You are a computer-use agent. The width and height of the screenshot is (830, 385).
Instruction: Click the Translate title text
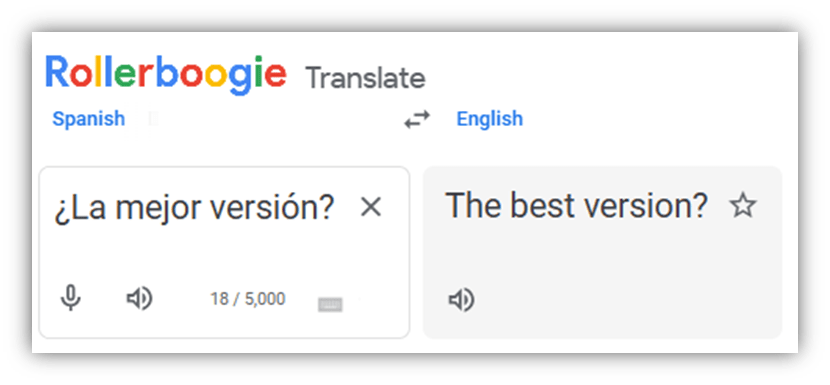365,78
